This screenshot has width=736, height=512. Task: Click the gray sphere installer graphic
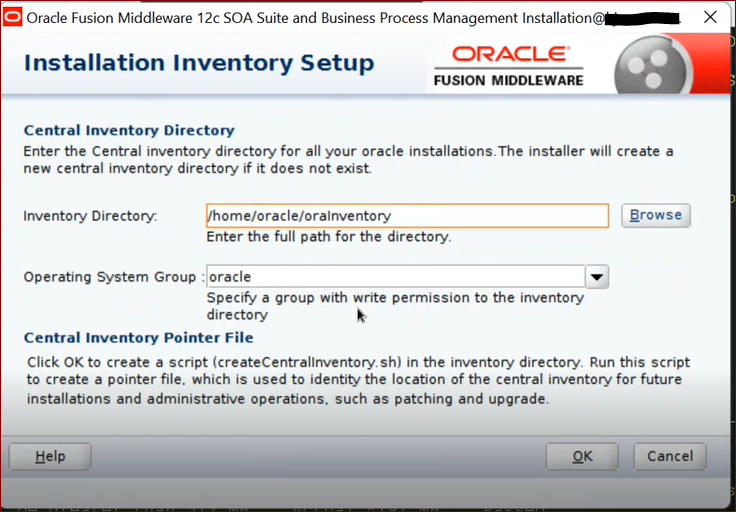coord(653,65)
